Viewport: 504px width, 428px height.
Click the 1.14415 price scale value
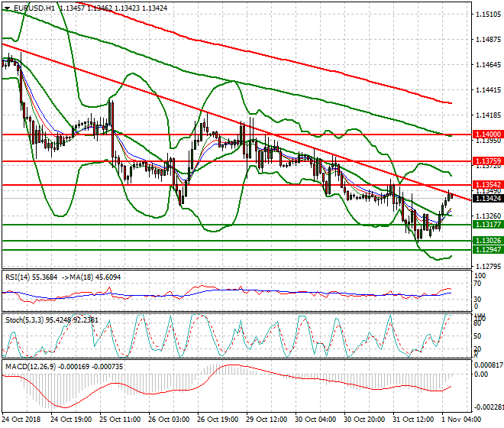[x=488, y=89]
